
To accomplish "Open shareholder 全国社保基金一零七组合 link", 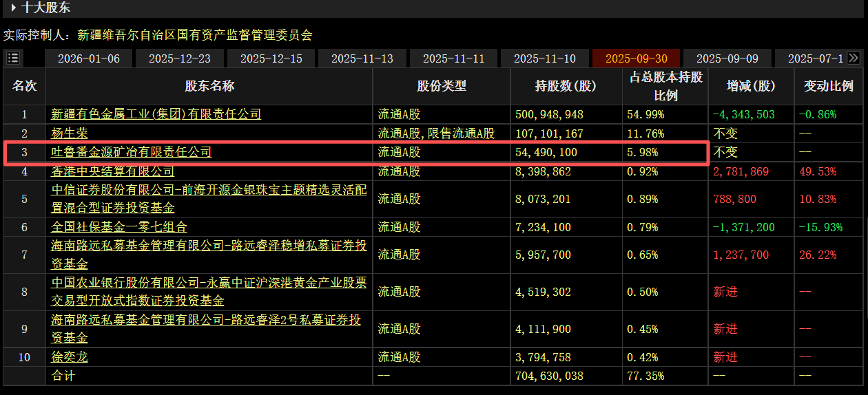I will 119,226.
